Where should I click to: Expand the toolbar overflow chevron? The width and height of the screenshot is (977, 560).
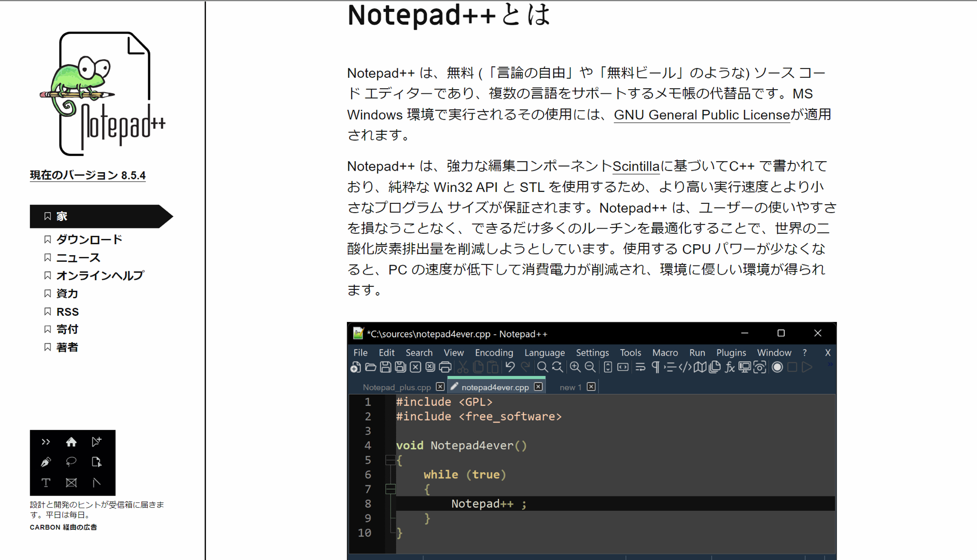[830, 365]
